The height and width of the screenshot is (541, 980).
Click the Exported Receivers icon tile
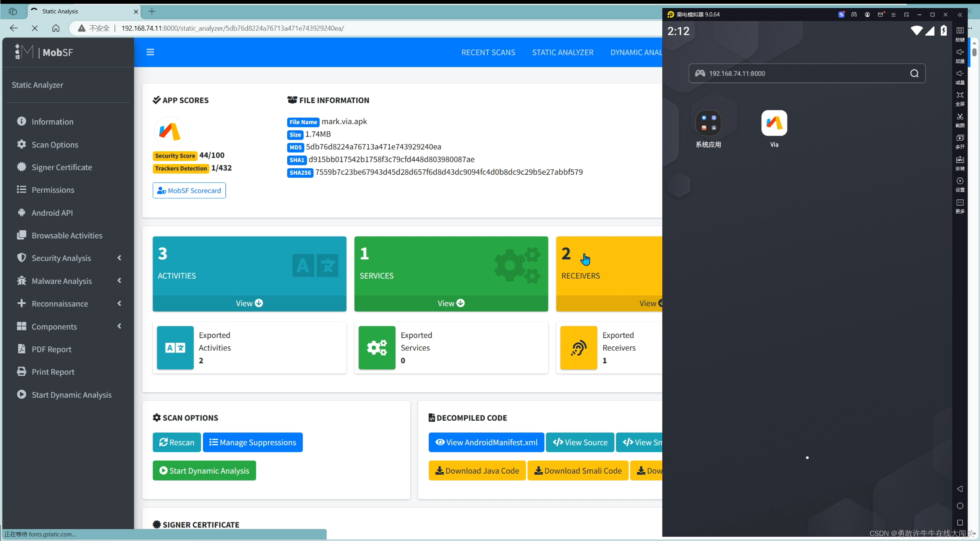click(579, 348)
